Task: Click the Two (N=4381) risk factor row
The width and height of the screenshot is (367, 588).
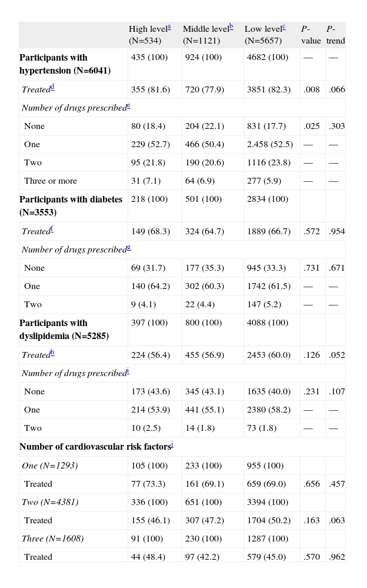Action: pyautogui.click(x=51, y=502)
